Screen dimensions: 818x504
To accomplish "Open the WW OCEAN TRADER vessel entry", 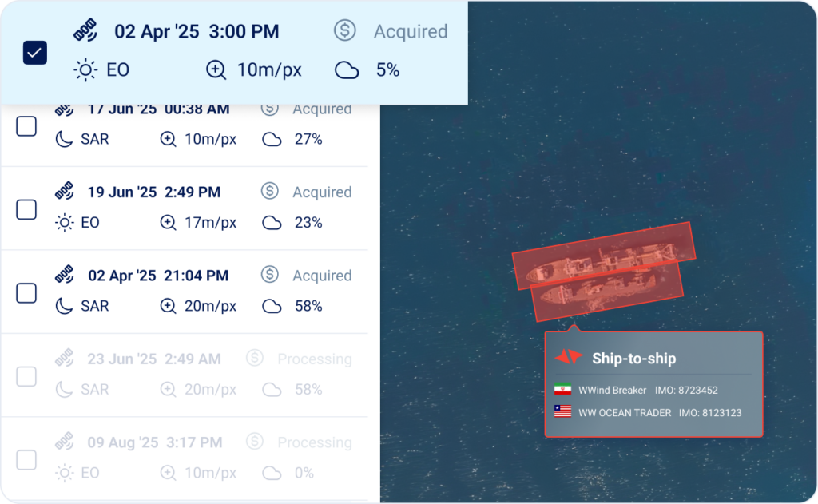I will coord(625,413).
